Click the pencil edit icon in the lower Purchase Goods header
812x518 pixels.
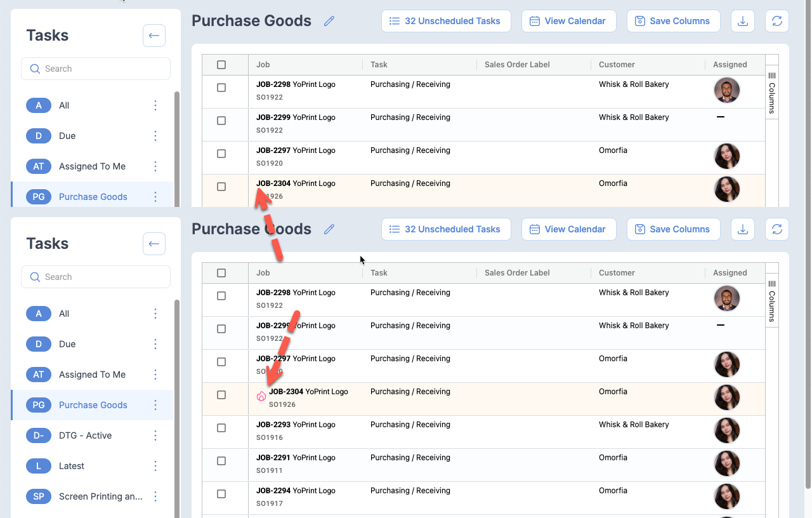[x=329, y=229]
